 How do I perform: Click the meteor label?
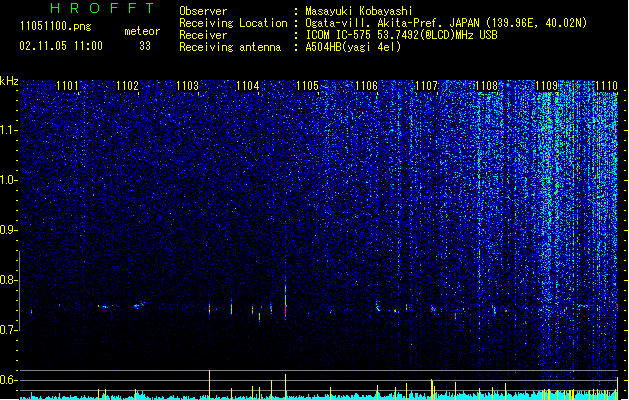click(142, 31)
